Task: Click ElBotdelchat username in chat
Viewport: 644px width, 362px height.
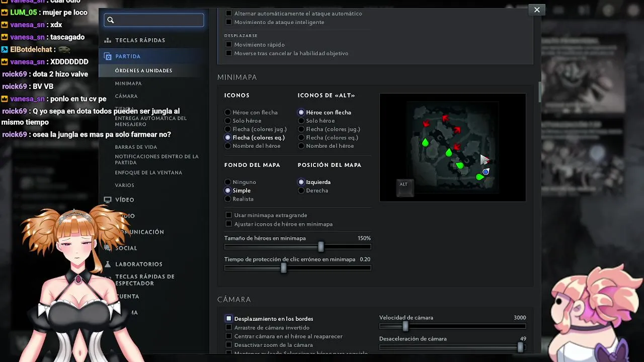Action: tap(31, 49)
